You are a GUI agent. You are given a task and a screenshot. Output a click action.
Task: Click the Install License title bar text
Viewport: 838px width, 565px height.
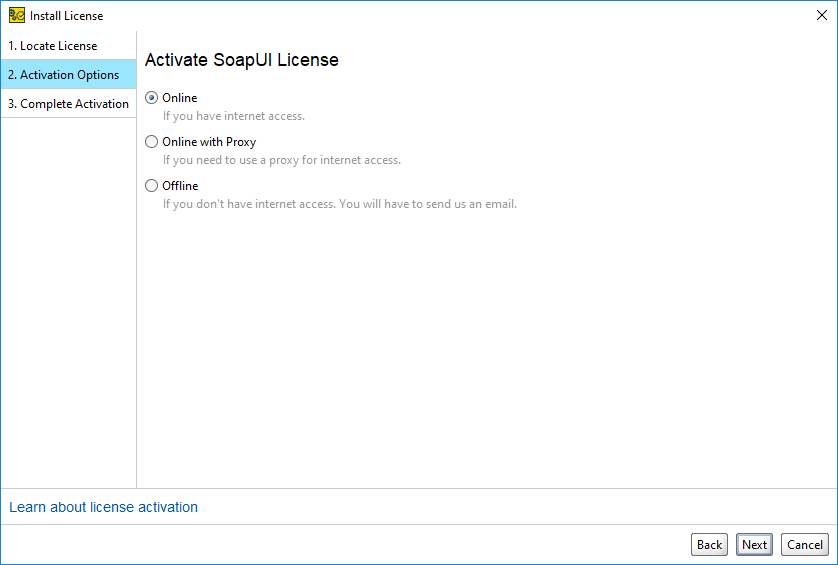point(66,16)
